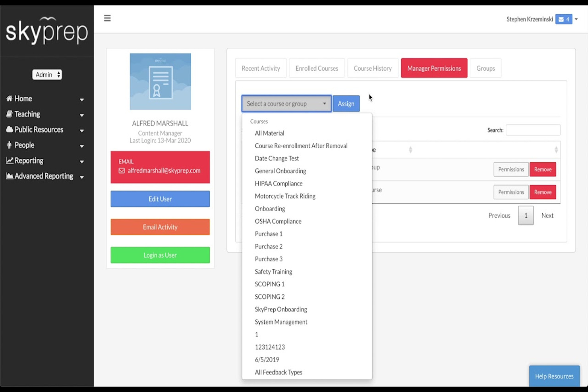Collapse the Select a course or group dropdown
588x392 pixels.
pos(286,104)
